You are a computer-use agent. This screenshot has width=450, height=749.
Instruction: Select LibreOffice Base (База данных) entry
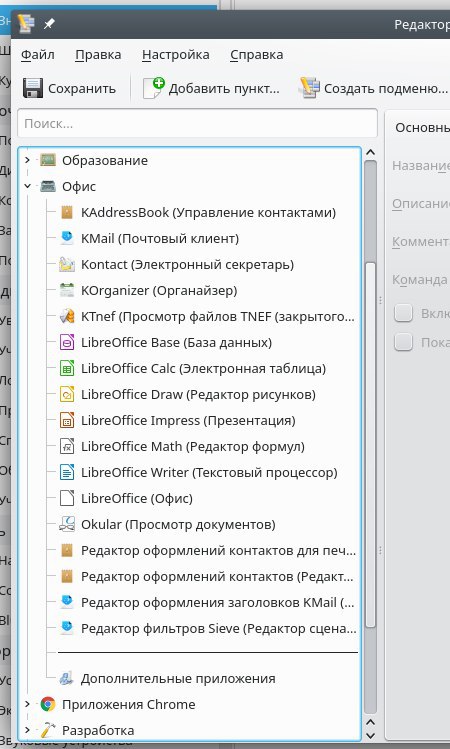pyautogui.click(x=176, y=342)
